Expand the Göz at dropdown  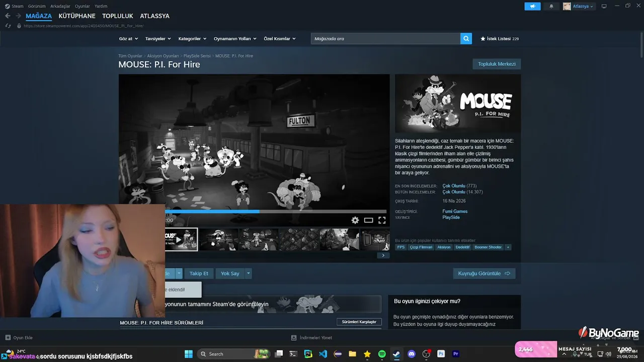[128, 39]
